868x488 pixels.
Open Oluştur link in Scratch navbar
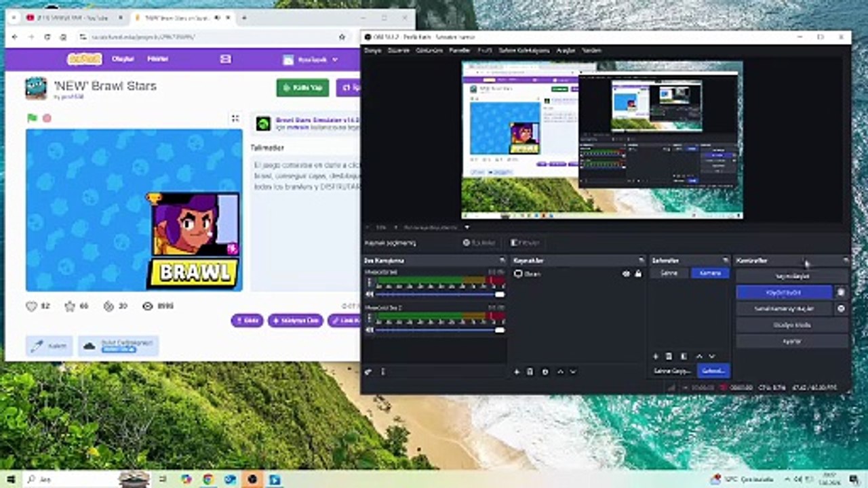click(123, 60)
